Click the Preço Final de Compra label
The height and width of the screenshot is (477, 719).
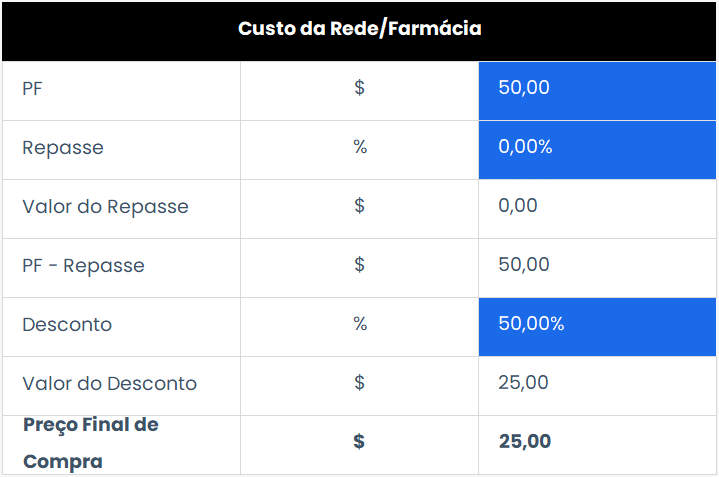90,443
